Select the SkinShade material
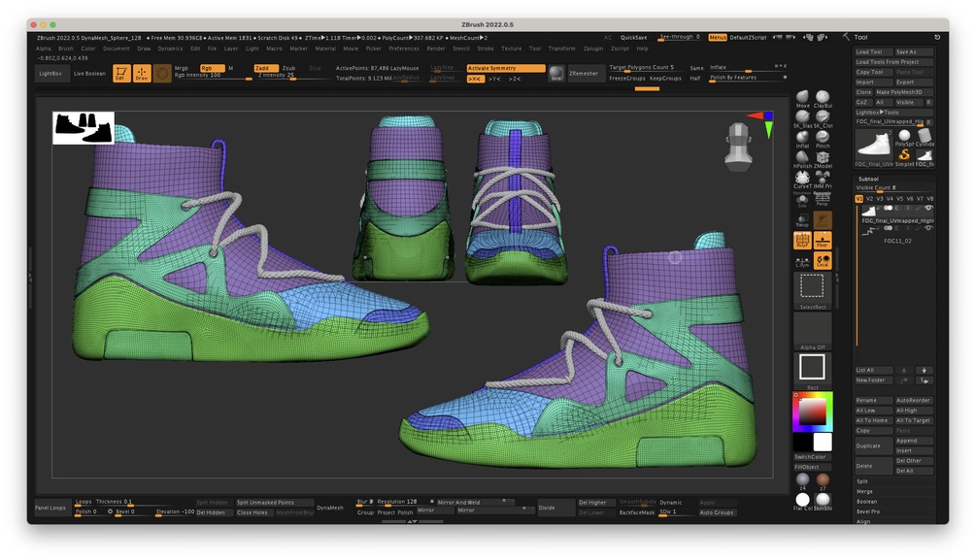Image resolution: width=976 pixels, height=560 pixels. (x=823, y=501)
